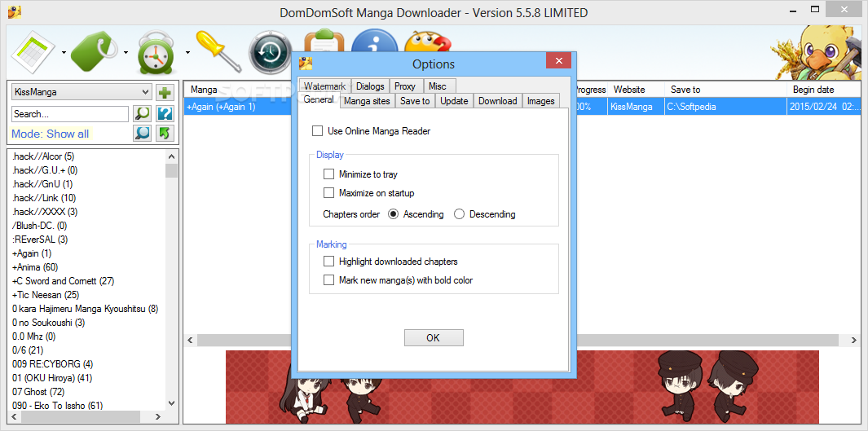Open the dropdown arrow beside tag icon
868x431 pixels.
[126, 53]
